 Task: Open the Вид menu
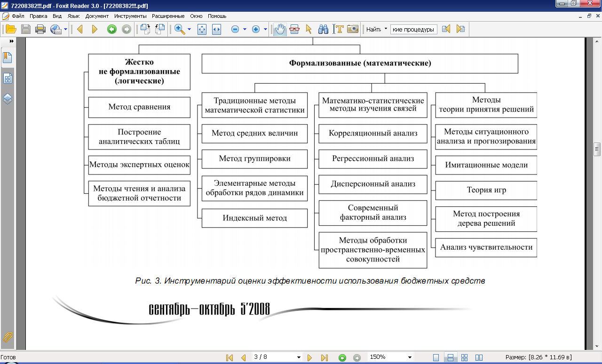(x=57, y=16)
